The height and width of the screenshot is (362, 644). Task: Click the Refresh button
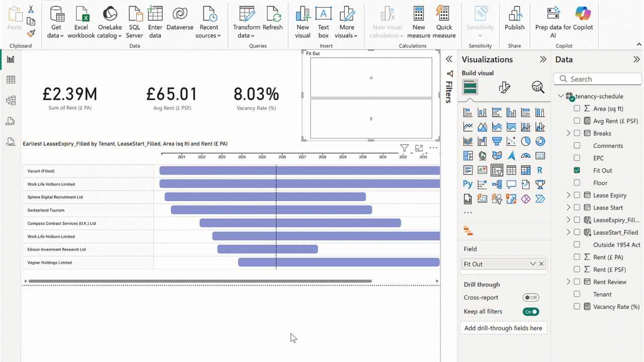(x=273, y=19)
